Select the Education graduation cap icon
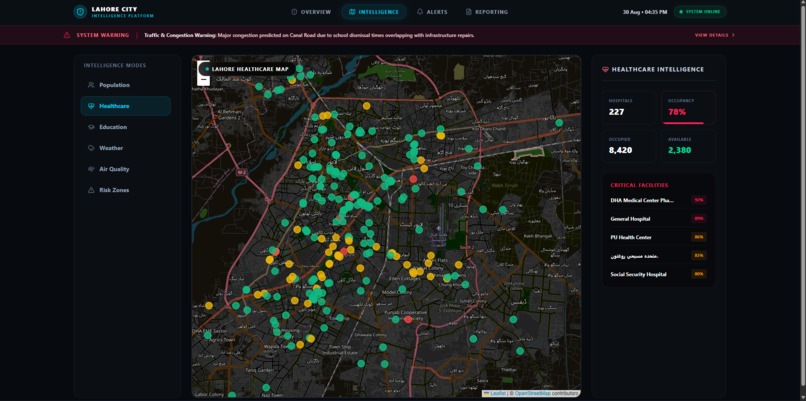 coord(91,127)
